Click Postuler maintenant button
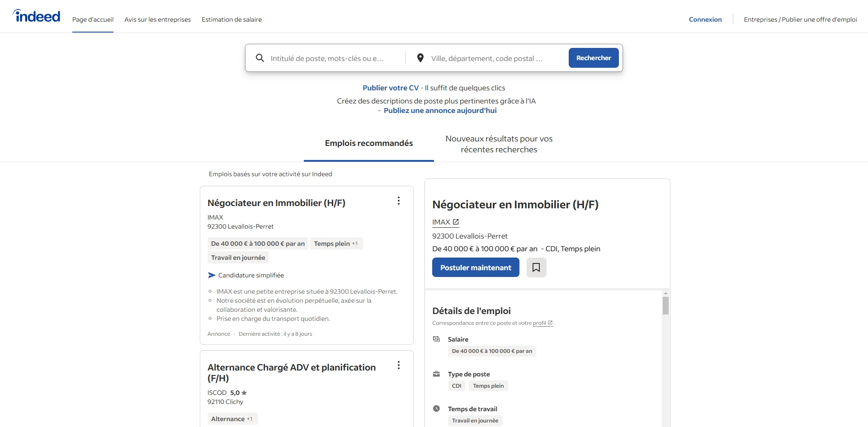The width and height of the screenshot is (868, 427). 476,267
